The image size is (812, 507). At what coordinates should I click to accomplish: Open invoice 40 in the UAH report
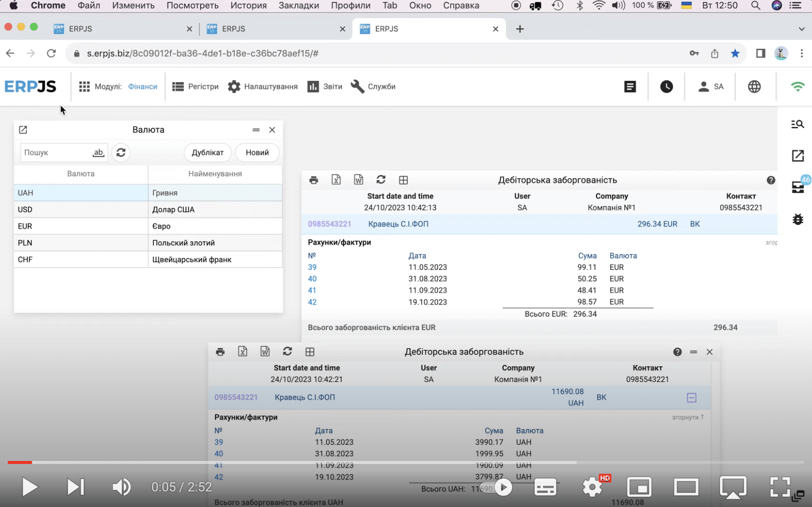(x=219, y=454)
